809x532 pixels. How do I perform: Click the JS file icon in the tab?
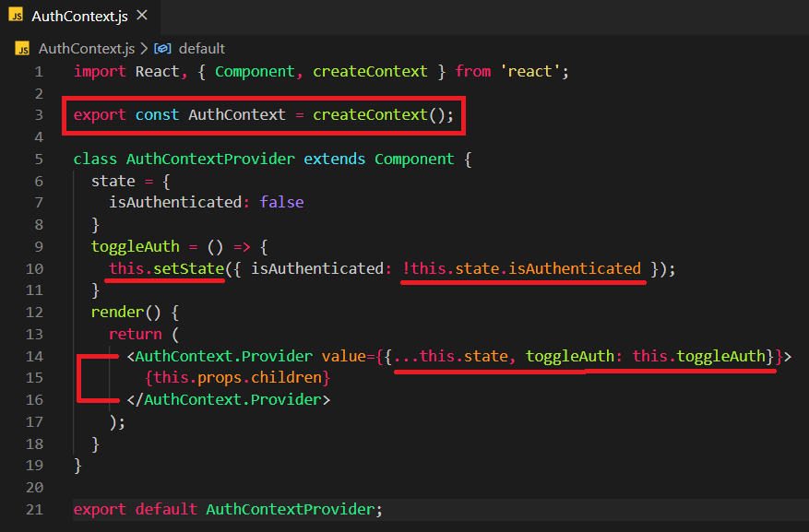tap(16, 17)
